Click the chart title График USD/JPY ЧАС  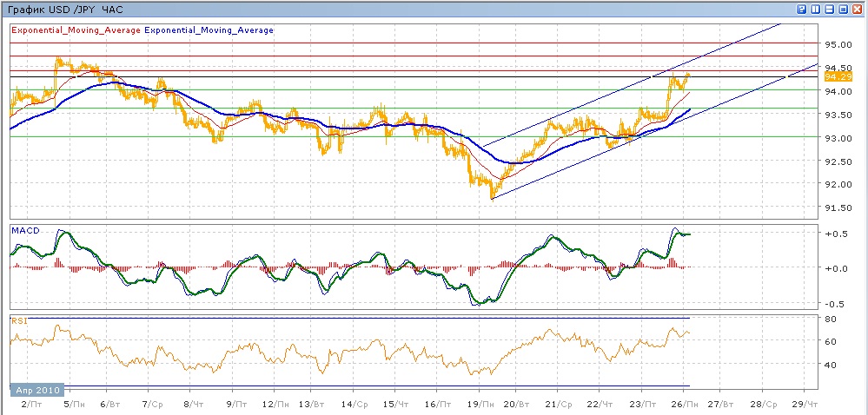tap(64, 9)
